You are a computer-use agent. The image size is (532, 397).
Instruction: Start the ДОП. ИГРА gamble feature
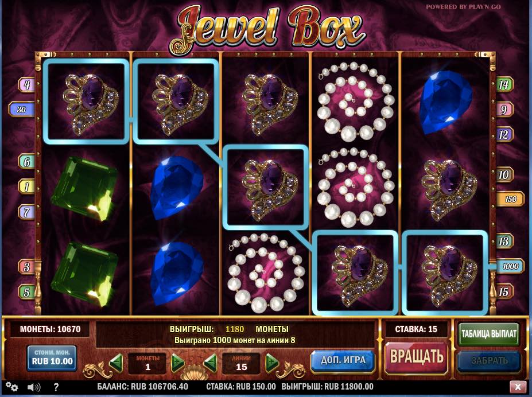[343, 360]
